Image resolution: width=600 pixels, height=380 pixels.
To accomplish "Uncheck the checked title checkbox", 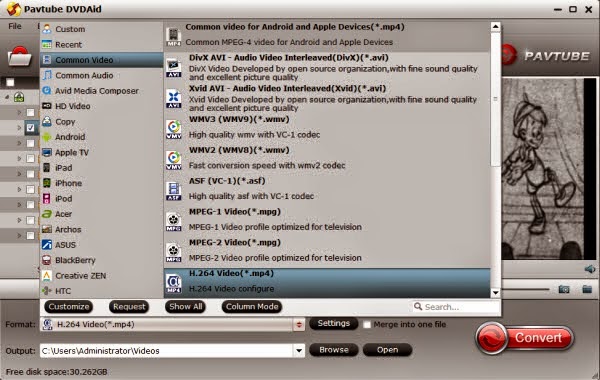I will click(x=31, y=128).
